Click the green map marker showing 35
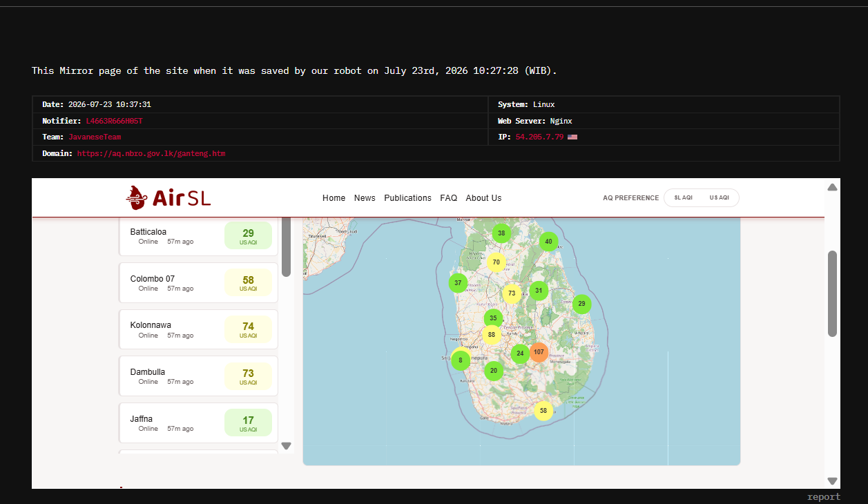This screenshot has height=504, width=868. pos(493,319)
